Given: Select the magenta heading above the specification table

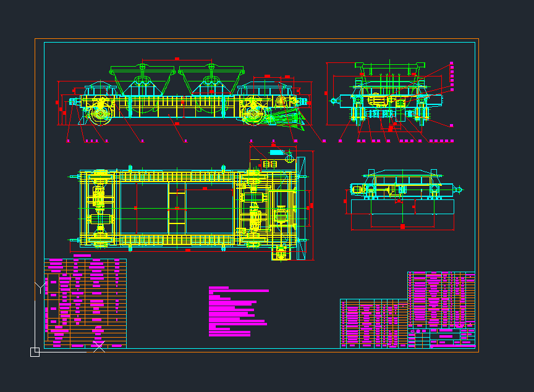Looking at the screenshot, I should click(x=82, y=255).
